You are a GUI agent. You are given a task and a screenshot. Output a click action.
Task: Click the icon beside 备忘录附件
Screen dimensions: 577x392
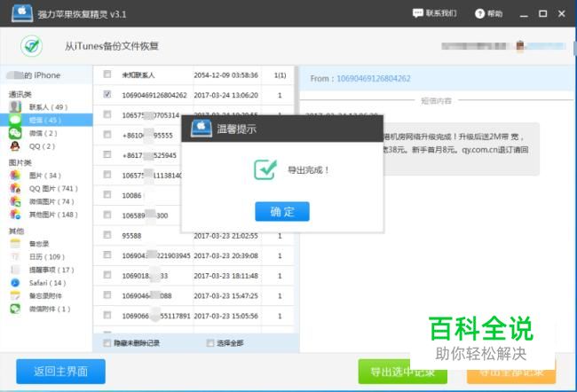tap(15, 295)
